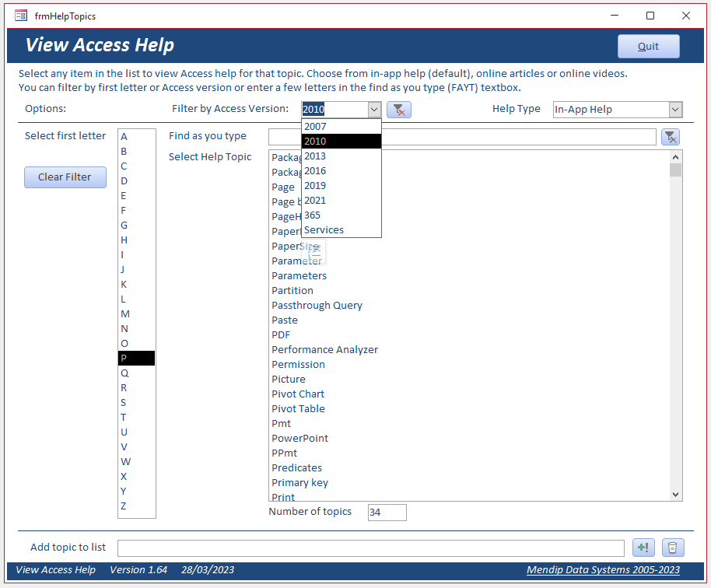Select letter S in the first letter list
711x588 pixels.
coord(136,403)
